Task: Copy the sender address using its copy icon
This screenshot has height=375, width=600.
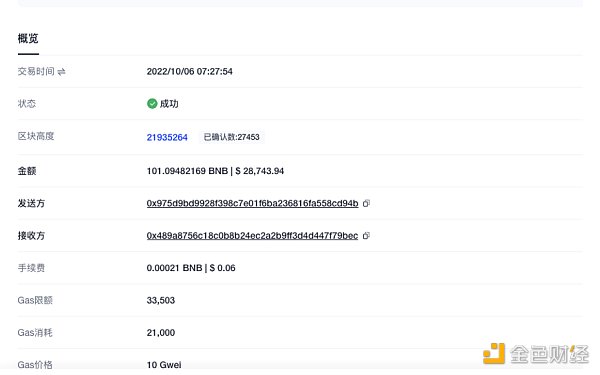Action: [366, 203]
